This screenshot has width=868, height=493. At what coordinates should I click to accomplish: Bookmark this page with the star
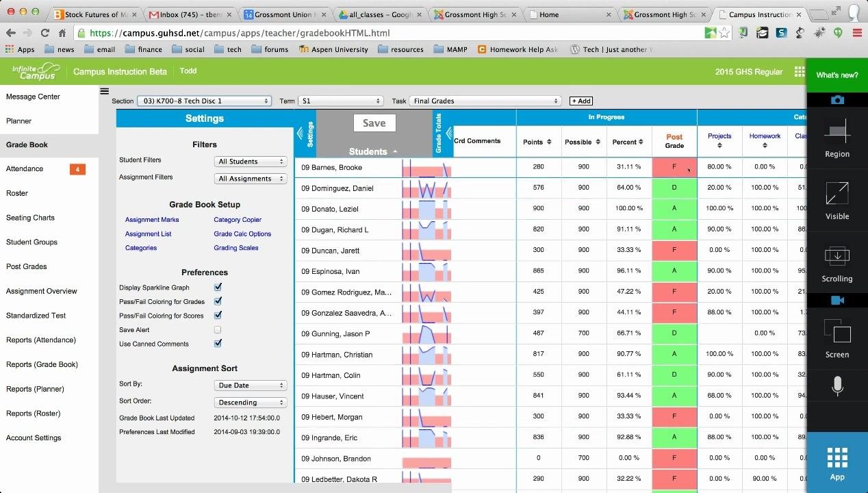724,32
